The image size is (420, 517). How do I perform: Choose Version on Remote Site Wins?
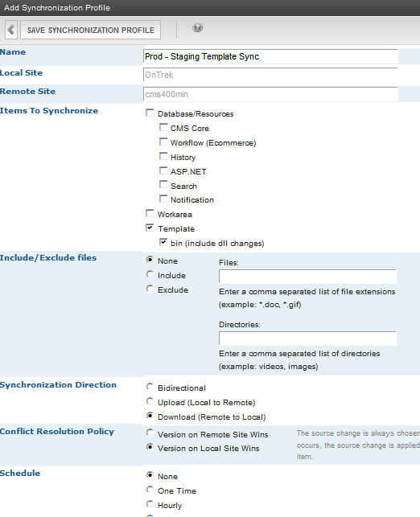click(150, 433)
